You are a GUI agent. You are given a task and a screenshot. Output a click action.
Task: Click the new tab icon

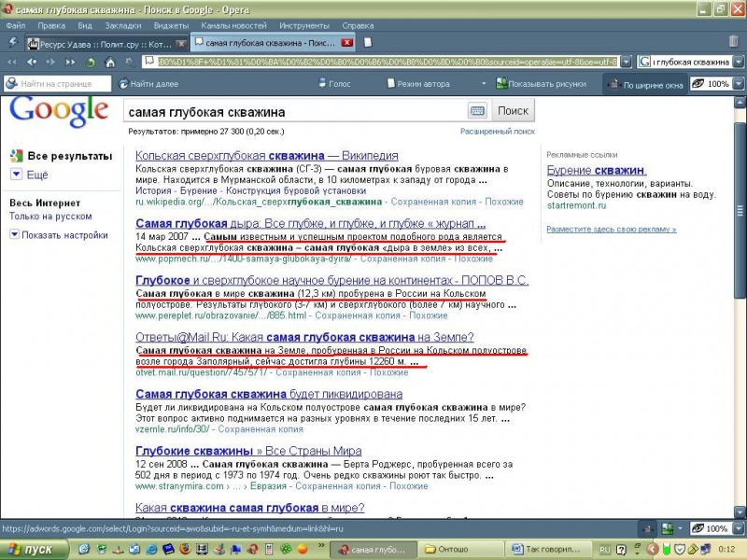368,43
